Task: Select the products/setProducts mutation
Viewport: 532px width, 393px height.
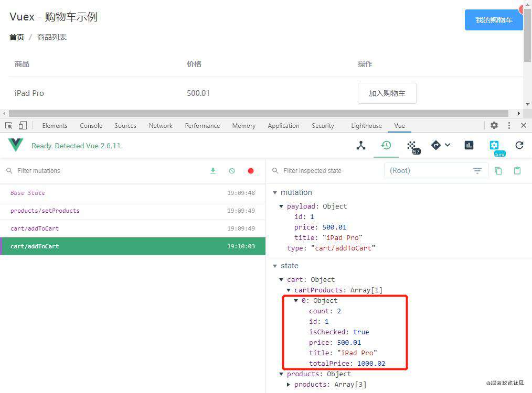Action: (133, 211)
